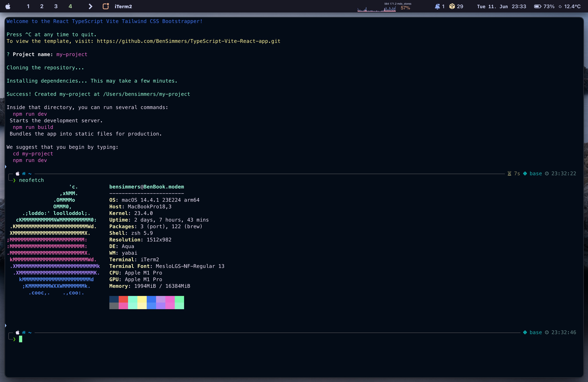Image resolution: width=588 pixels, height=382 pixels.
Task: Switch to workspace 2
Action: tap(42, 6)
